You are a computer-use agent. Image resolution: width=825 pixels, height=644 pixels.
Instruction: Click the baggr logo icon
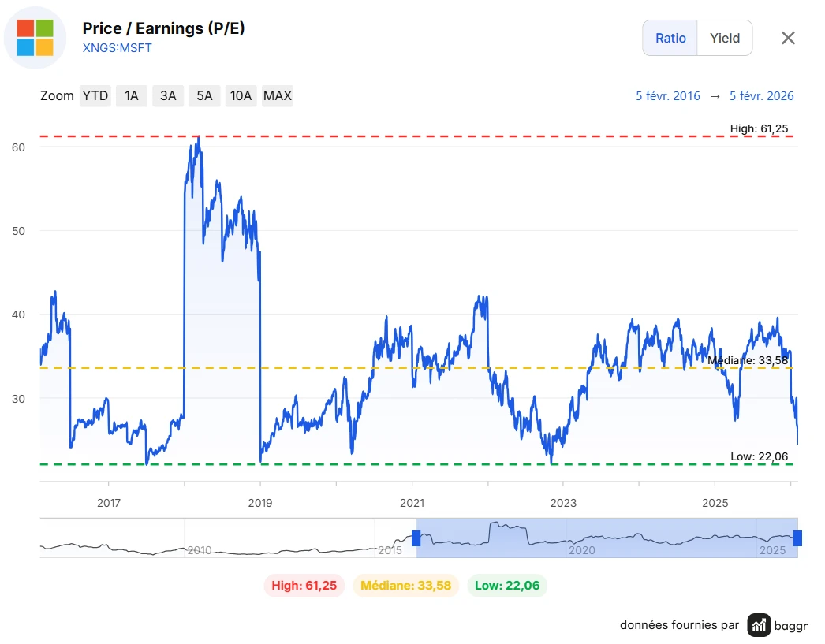click(x=760, y=625)
